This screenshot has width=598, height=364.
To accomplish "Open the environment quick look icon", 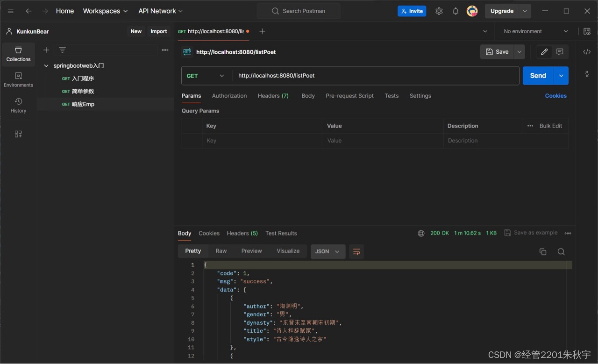I will click(587, 31).
